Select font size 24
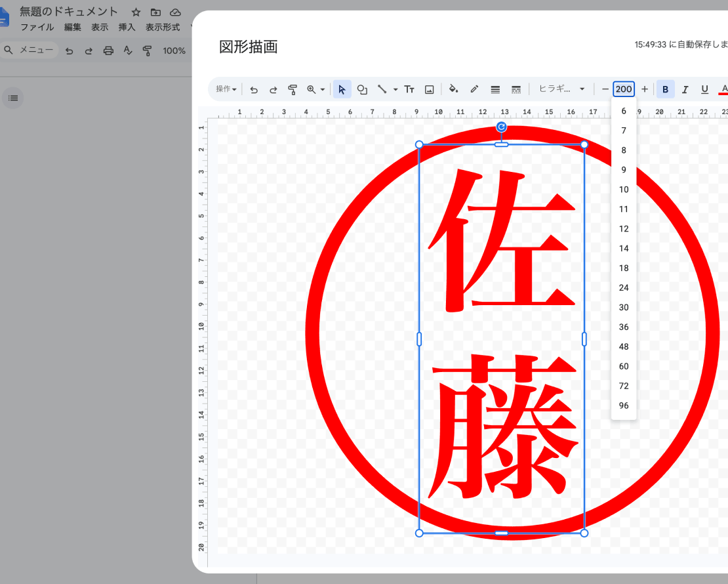 click(624, 287)
